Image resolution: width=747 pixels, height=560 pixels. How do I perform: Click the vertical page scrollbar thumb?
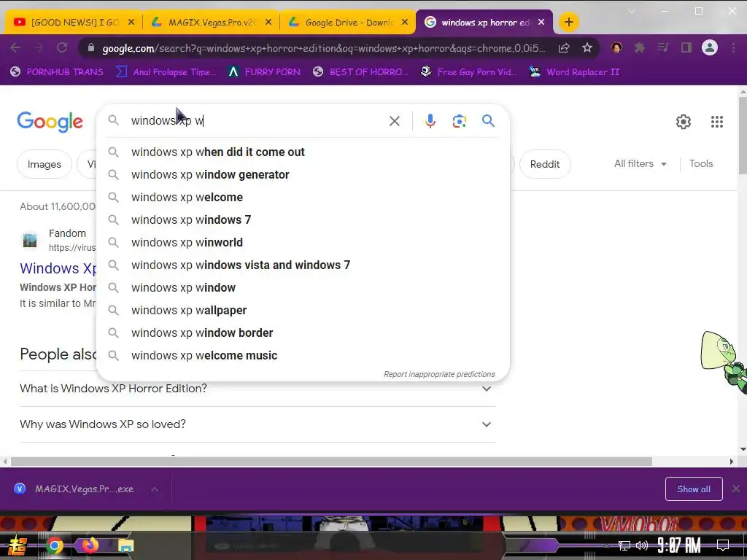point(743,136)
